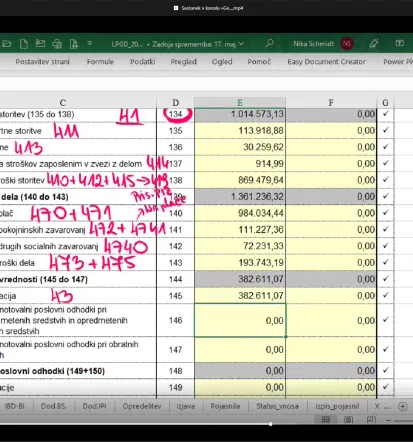Expand Customize Quick Access Toolbar arrow
Viewport: 413px width, 442px height.
click(x=89, y=44)
